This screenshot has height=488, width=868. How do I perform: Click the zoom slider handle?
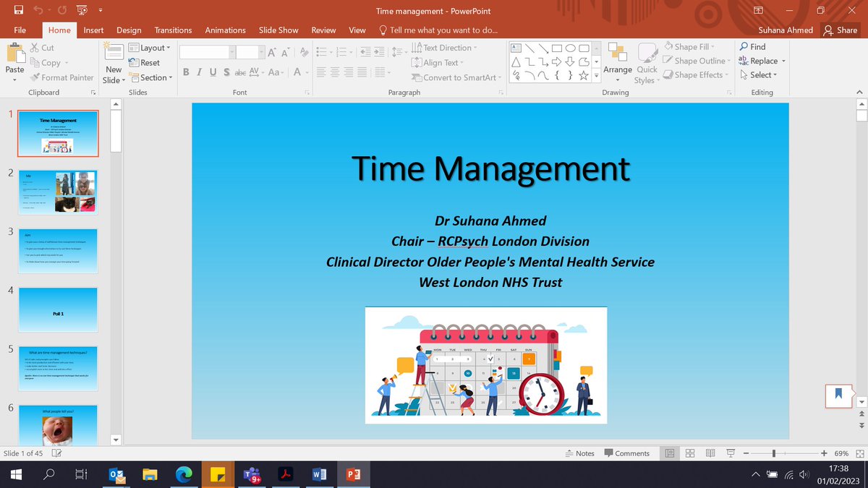pyautogui.click(x=774, y=453)
